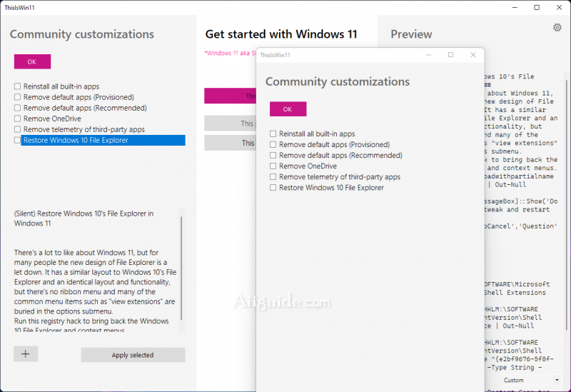
Task: Click the Preview pane vertical scrollbar
Action: [x=567, y=204]
